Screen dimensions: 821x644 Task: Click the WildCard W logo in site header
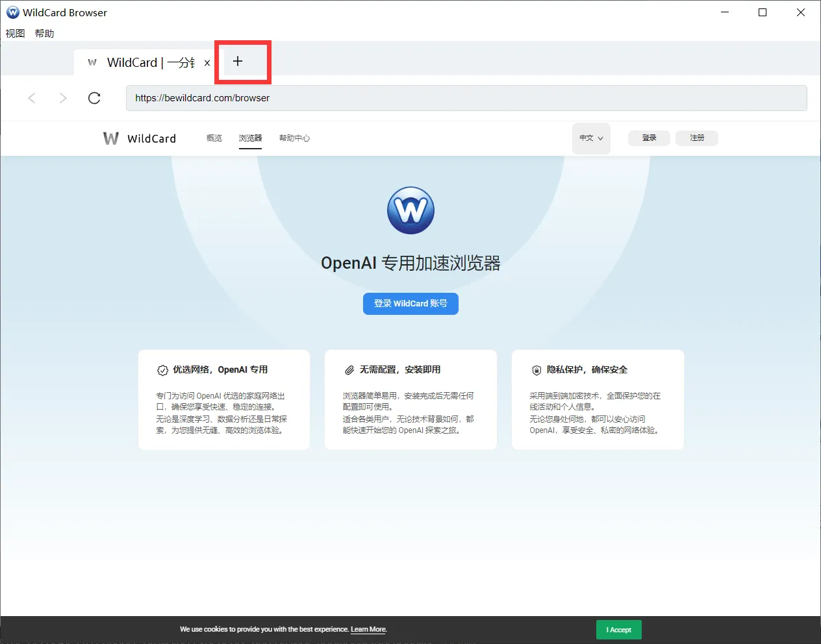(x=111, y=138)
